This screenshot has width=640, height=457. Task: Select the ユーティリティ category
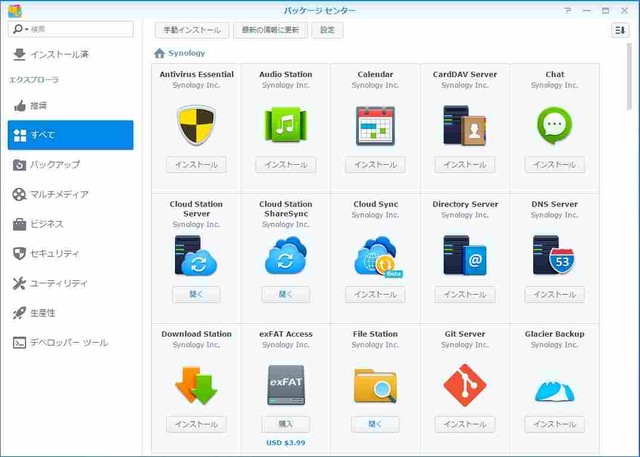coord(71,283)
